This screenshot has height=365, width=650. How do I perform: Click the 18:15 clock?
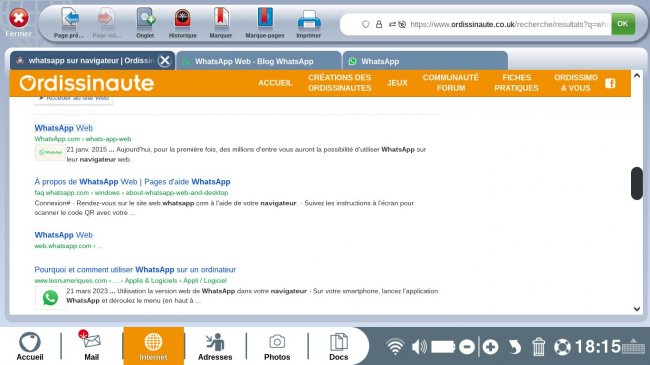[x=597, y=346]
